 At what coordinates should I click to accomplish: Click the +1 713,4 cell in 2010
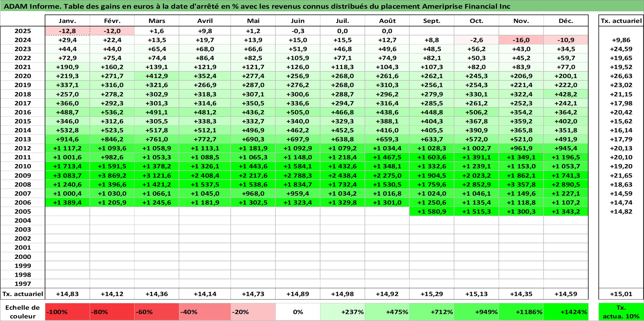pyautogui.click(x=67, y=166)
